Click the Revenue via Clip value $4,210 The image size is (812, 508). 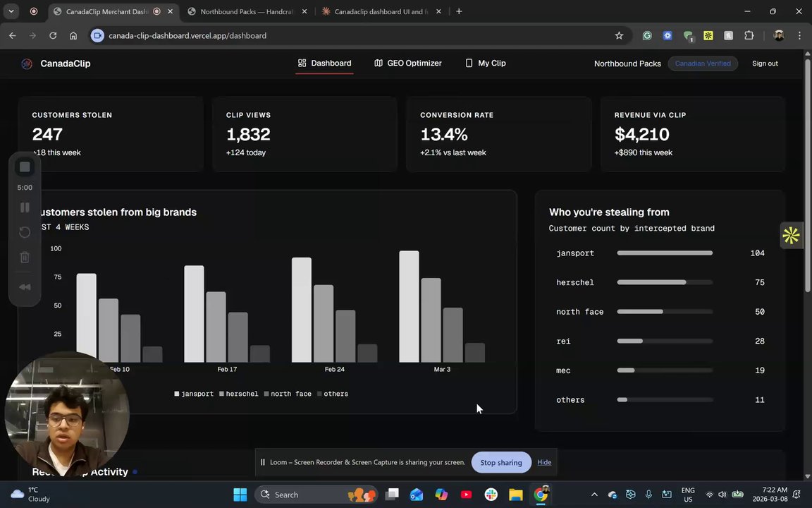click(641, 134)
